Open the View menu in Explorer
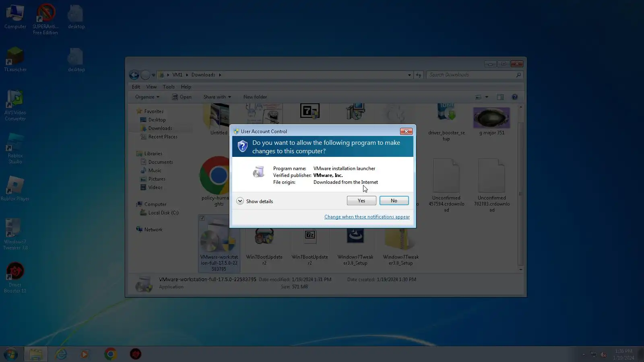Viewport: 644px width, 362px height. point(151,87)
